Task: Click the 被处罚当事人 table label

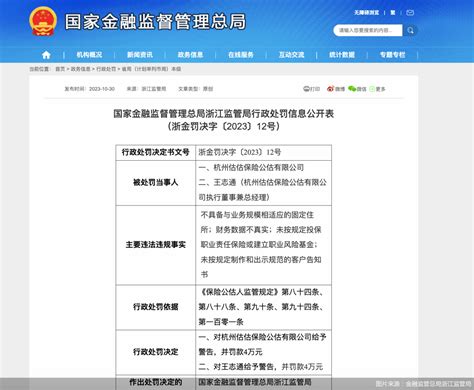Action: (156, 182)
